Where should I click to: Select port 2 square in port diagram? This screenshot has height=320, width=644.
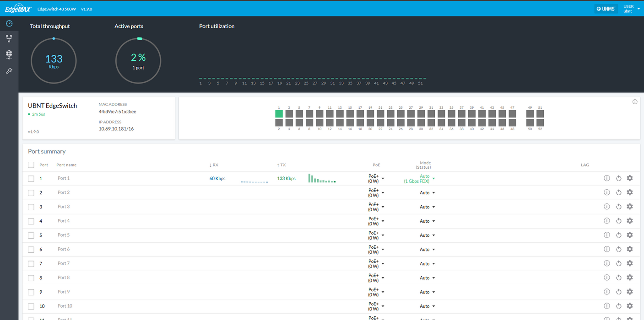click(279, 123)
